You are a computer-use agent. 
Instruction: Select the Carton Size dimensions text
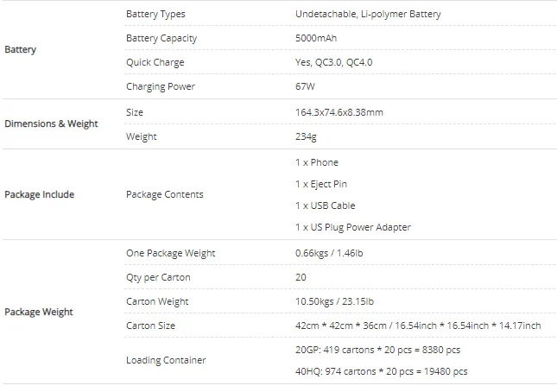point(418,326)
